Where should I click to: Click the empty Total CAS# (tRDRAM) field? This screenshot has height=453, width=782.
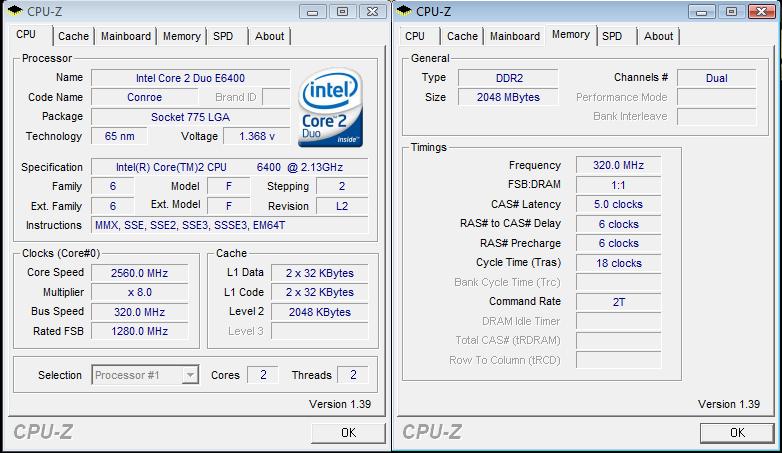coord(618,341)
